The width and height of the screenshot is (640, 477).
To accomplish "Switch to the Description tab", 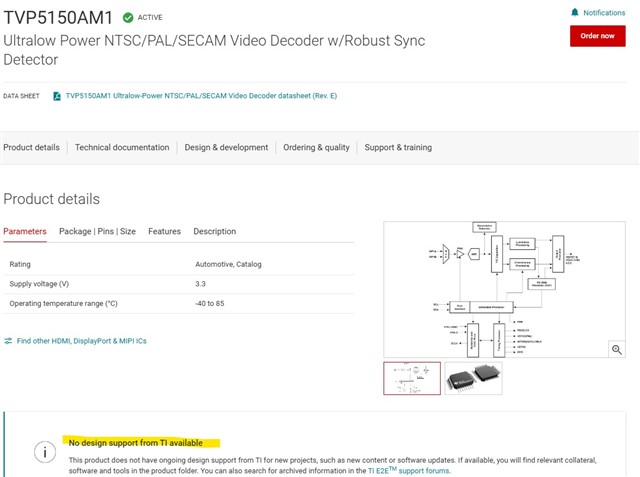I will coord(215,231).
